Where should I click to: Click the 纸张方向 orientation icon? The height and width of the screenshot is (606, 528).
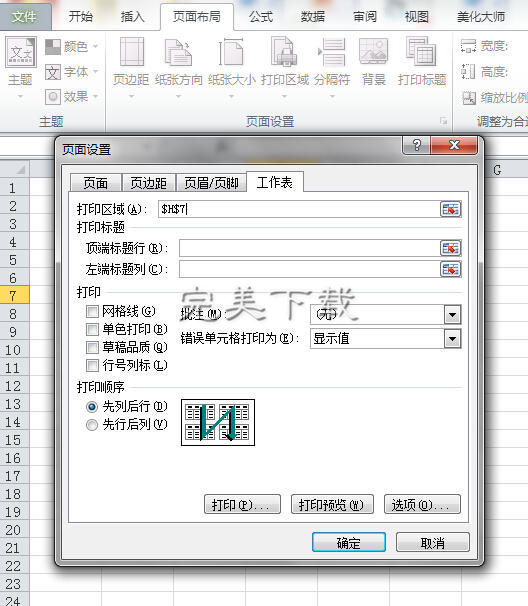179,51
